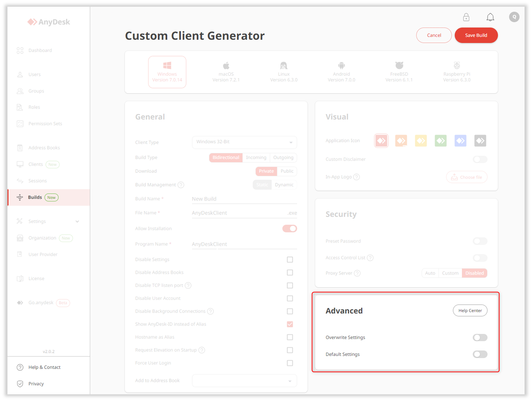Screen dimensions: 532x401
Task: Open the Add to Address Book dropdown
Action: pyautogui.click(x=244, y=381)
